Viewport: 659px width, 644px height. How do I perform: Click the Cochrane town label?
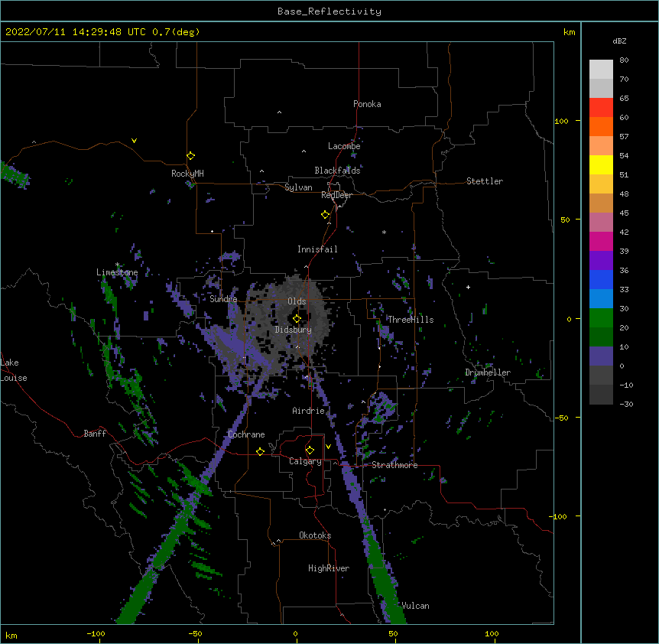[246, 434]
